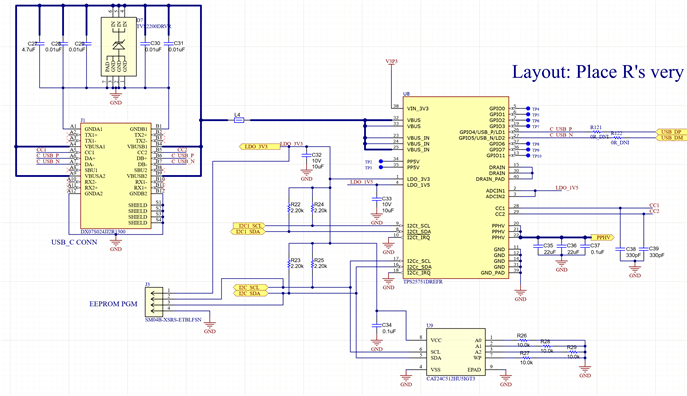Click the U9 EEPROM chip body
The image size is (687, 396).
click(456, 352)
